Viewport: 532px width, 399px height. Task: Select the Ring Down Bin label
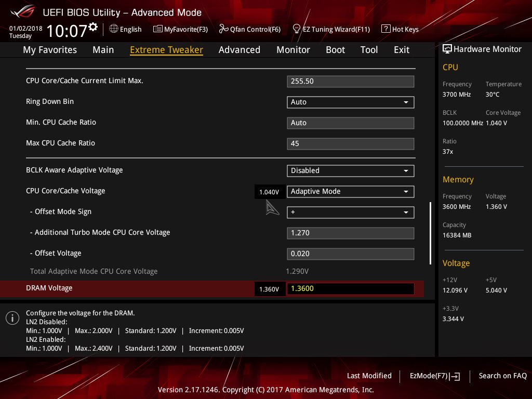(50, 101)
